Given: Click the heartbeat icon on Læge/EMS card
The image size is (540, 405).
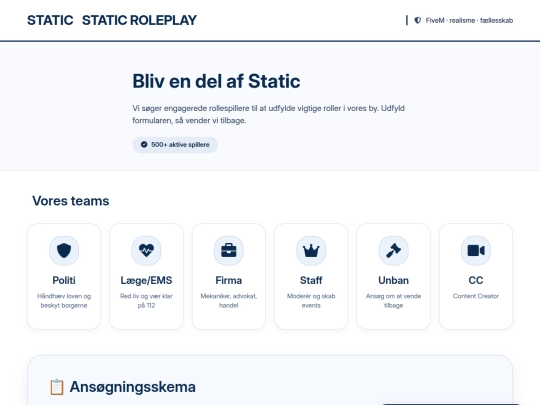Looking at the screenshot, I should tap(146, 250).
